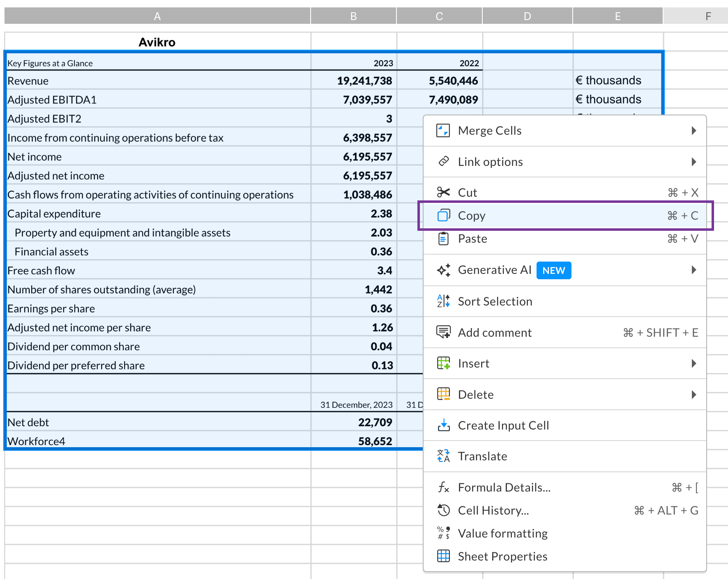This screenshot has height=579, width=728.
Task: Click the Insert green grid icon
Action: coord(443,363)
